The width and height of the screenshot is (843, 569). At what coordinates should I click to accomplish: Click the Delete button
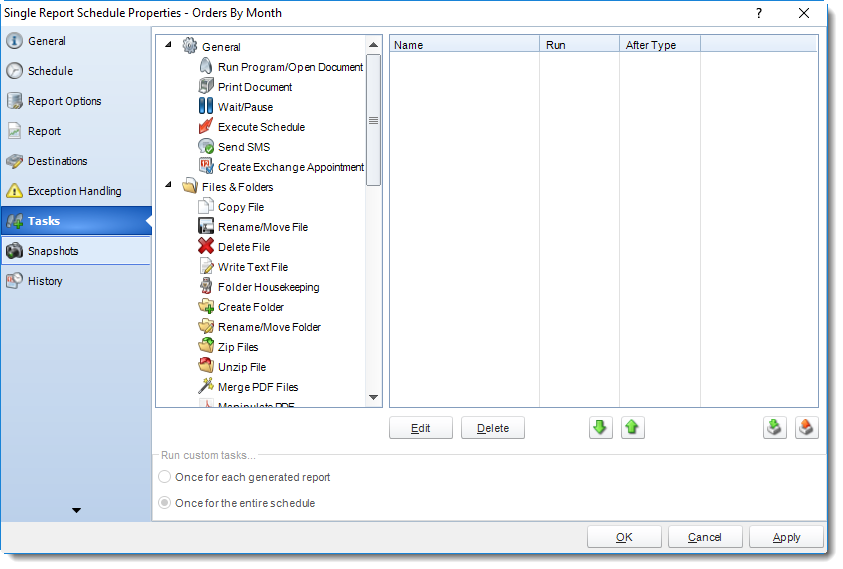click(492, 428)
